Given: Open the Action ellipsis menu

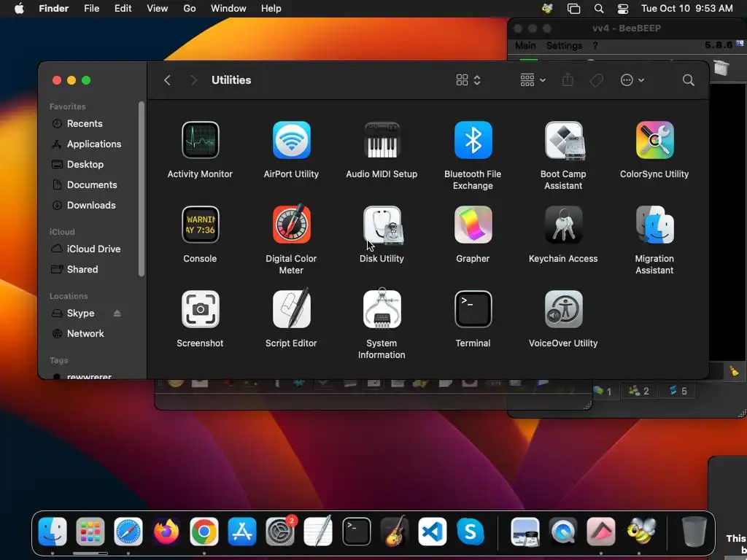Looking at the screenshot, I should [632, 80].
